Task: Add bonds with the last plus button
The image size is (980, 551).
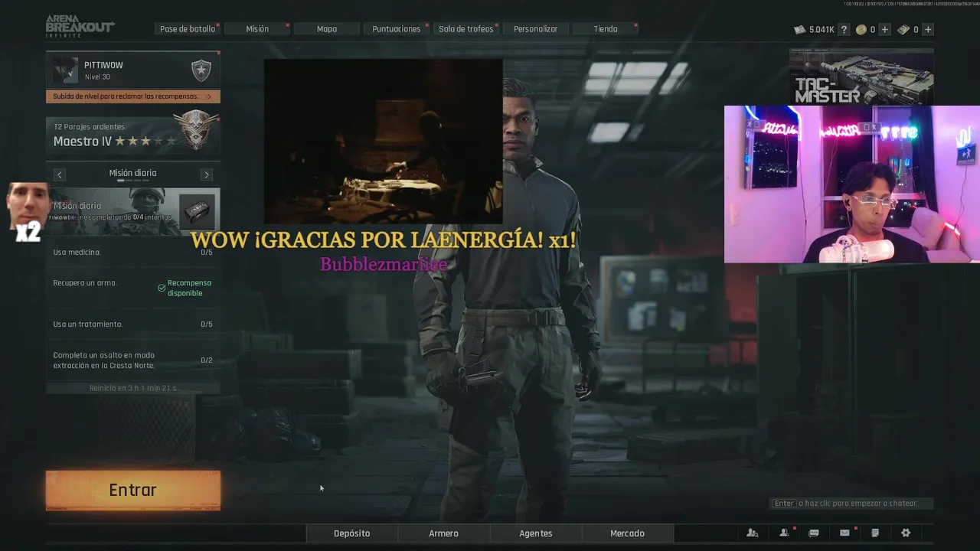Action: [928, 30]
